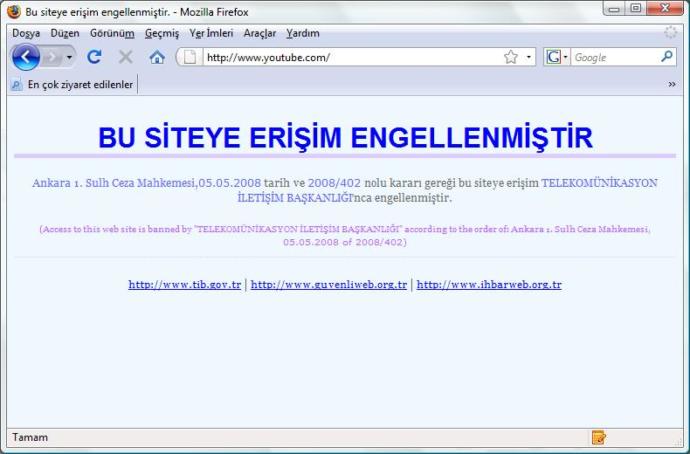
Task: Click the Ankara 1. Sulh Ceza Mahkemesi text
Action: [114, 183]
